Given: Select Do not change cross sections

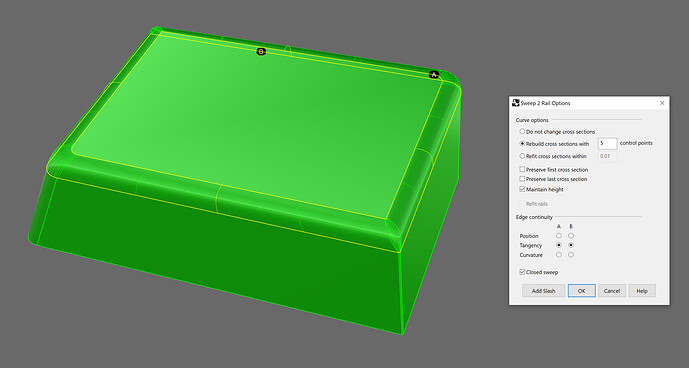Looking at the screenshot, I should pyautogui.click(x=522, y=131).
